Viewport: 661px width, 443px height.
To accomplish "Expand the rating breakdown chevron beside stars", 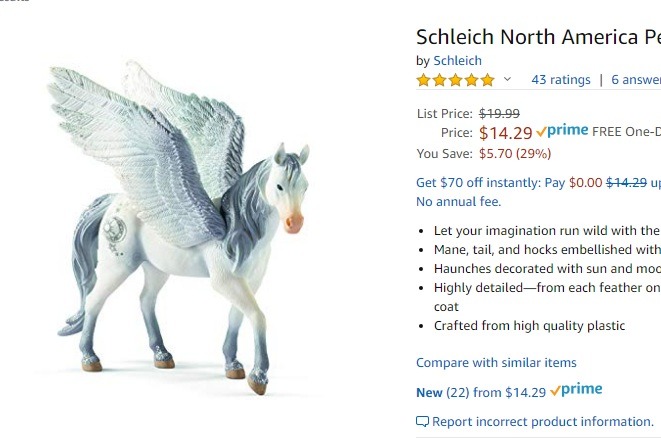I will [507, 80].
